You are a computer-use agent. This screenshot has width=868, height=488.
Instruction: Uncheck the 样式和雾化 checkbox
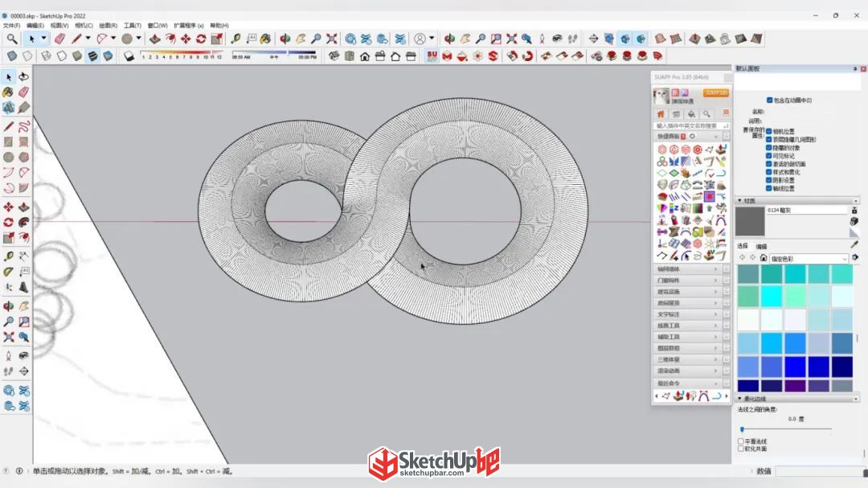coord(769,172)
